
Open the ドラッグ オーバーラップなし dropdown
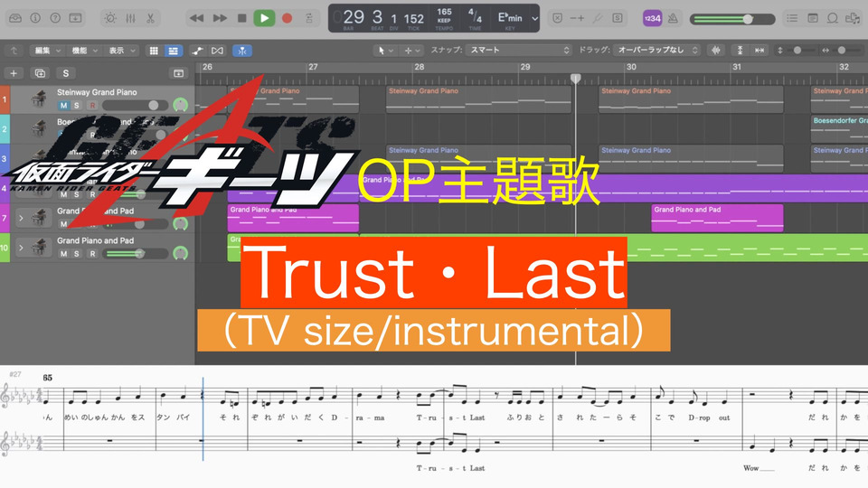click(656, 50)
